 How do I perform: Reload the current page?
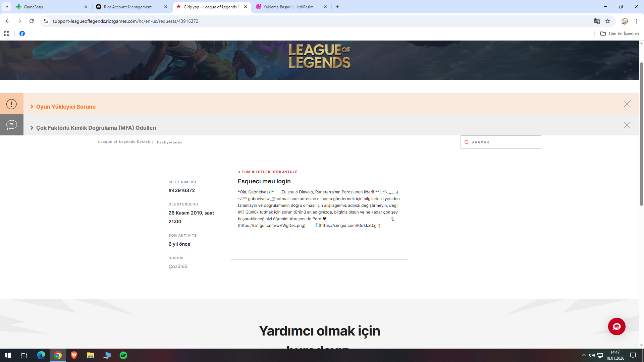pos(32,21)
